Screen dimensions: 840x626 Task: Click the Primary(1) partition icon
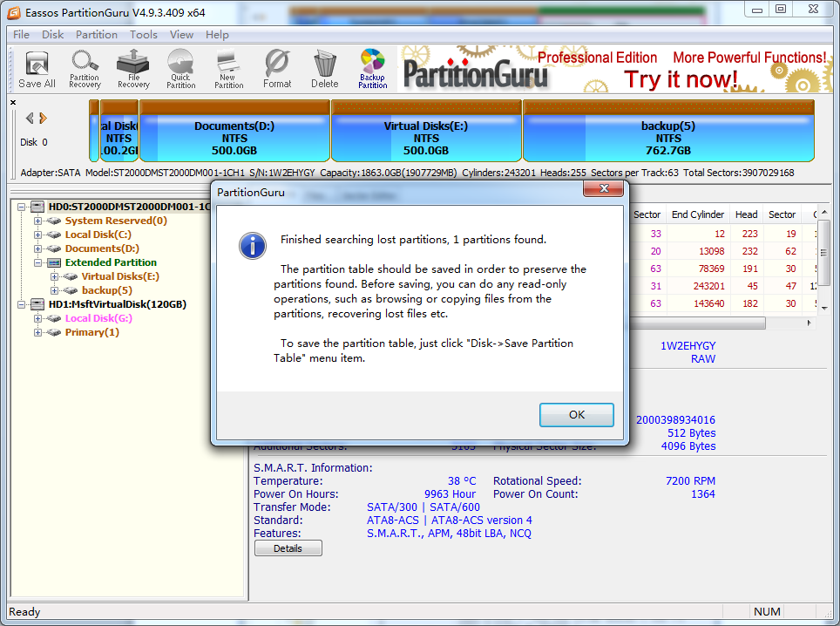pos(53,332)
